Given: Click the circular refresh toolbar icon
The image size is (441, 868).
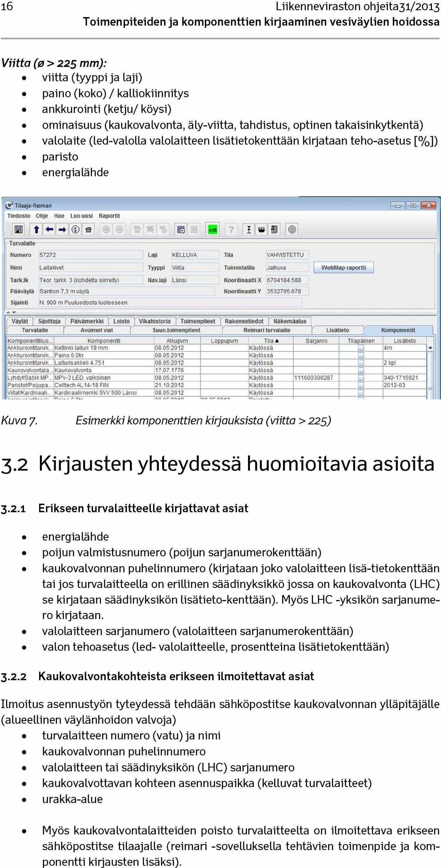Looking at the screenshot, I should [75, 229].
